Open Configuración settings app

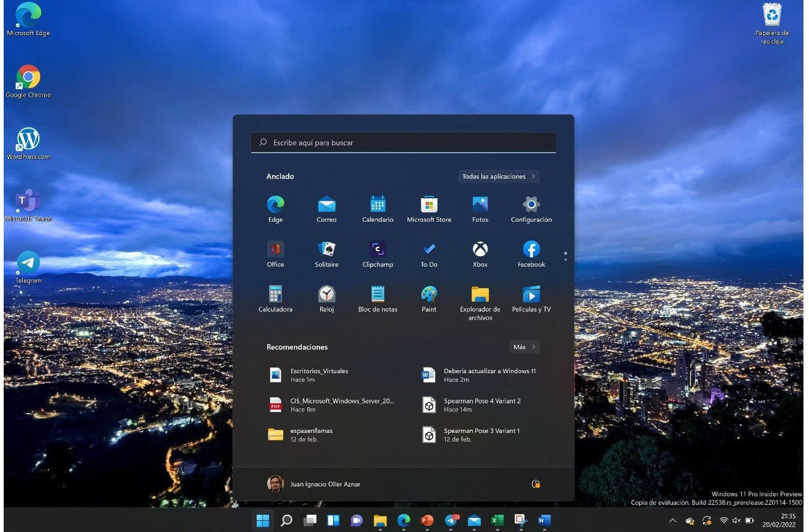tap(531, 209)
